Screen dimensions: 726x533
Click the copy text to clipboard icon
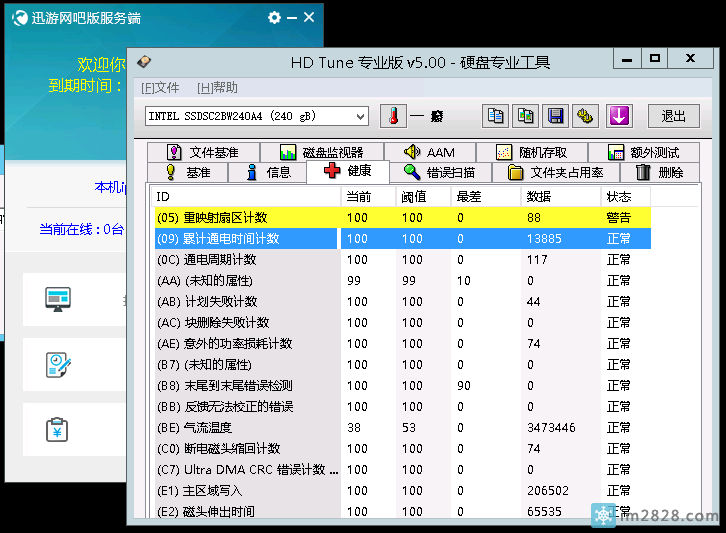tap(495, 116)
